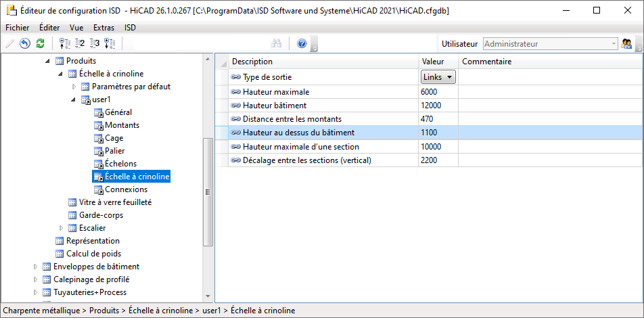The height and width of the screenshot is (318, 644).
Task: Click the link icon beside Distance entre les montants
Action: click(x=235, y=118)
